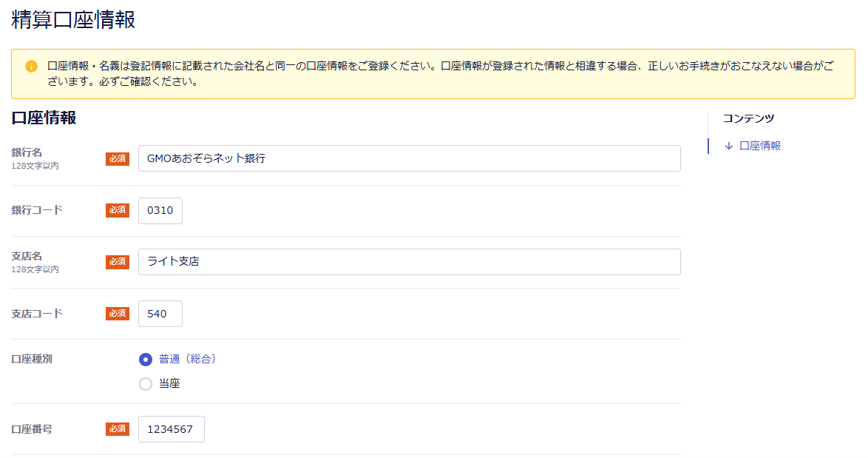
Task: Click the 128文字以内 hint under 銀行名
Action: click(x=35, y=166)
